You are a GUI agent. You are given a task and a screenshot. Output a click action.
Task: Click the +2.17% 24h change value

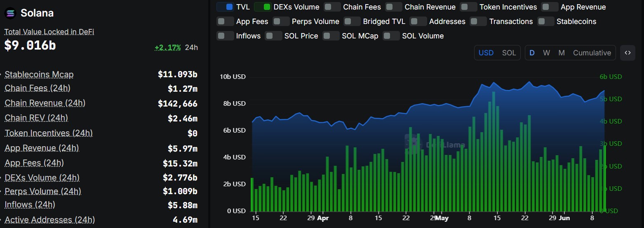(168, 47)
